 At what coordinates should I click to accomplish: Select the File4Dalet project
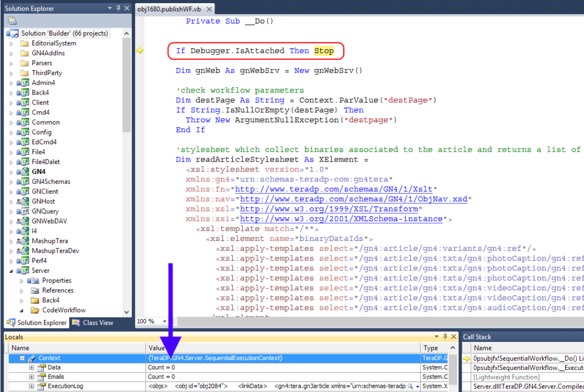pos(46,162)
